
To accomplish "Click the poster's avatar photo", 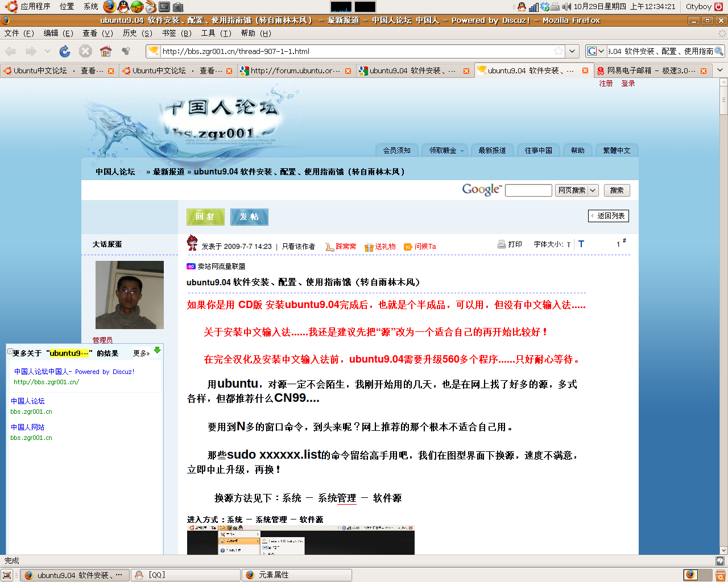I will [130, 295].
